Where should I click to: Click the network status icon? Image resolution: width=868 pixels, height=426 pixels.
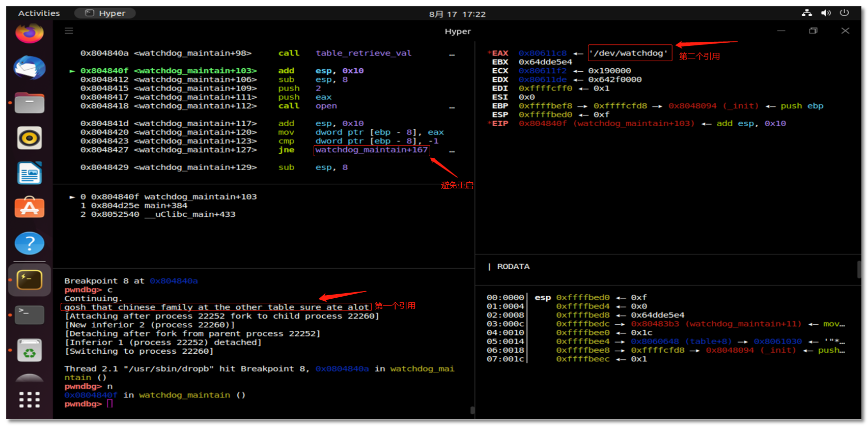(807, 13)
